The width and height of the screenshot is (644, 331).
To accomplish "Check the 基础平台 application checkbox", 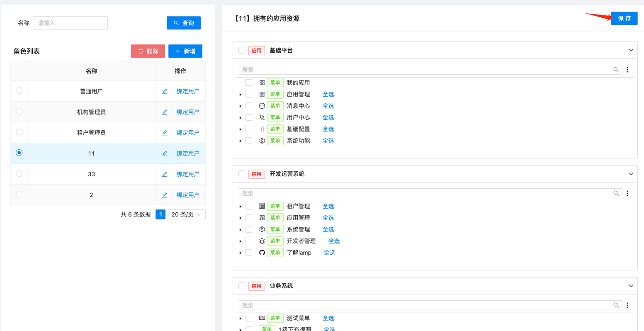I will click(242, 50).
